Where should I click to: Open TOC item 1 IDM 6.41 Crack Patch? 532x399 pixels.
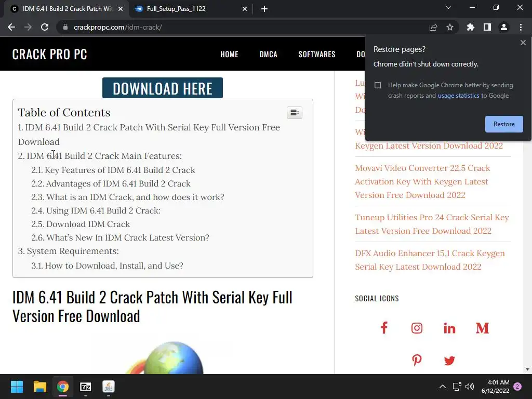point(149,135)
